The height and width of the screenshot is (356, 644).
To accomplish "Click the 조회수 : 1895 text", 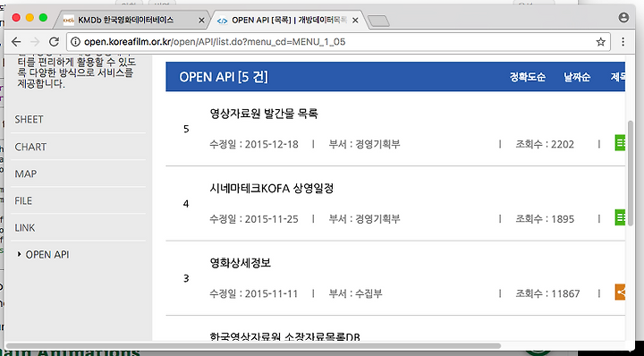I will (545, 219).
